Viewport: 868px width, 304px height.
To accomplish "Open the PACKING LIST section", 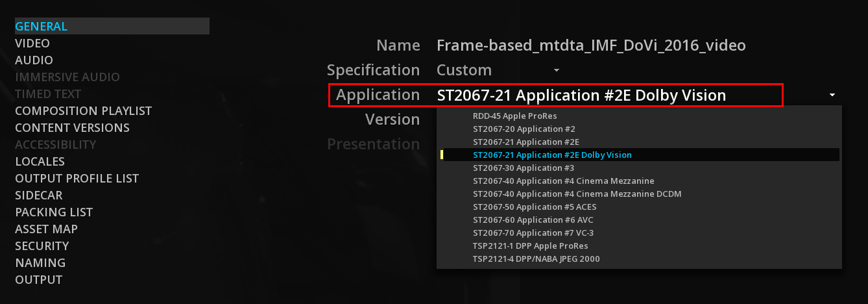I will pyautogui.click(x=54, y=212).
